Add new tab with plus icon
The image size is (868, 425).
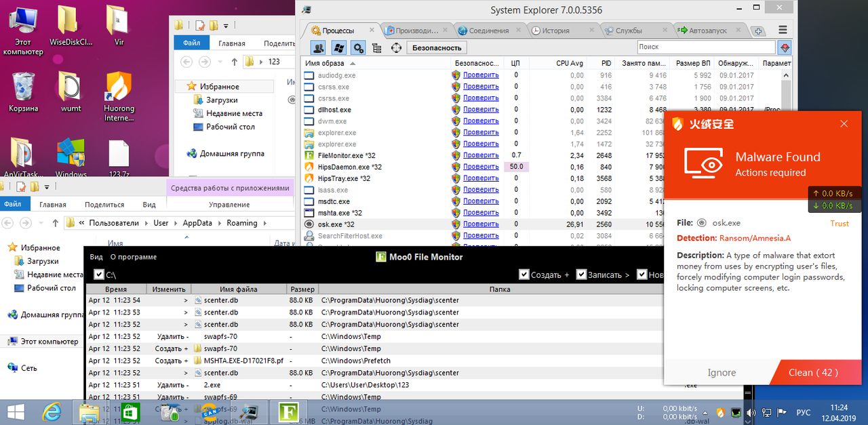759,31
